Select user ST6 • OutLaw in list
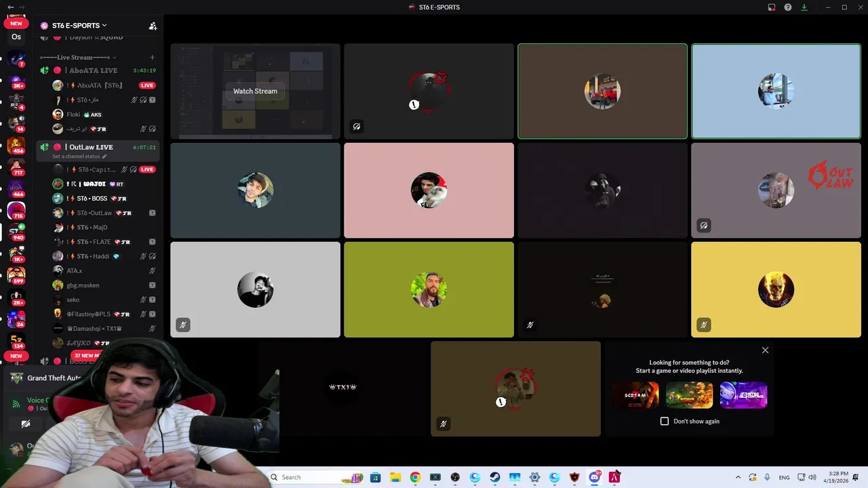This screenshot has width=868, height=488. click(98, 213)
